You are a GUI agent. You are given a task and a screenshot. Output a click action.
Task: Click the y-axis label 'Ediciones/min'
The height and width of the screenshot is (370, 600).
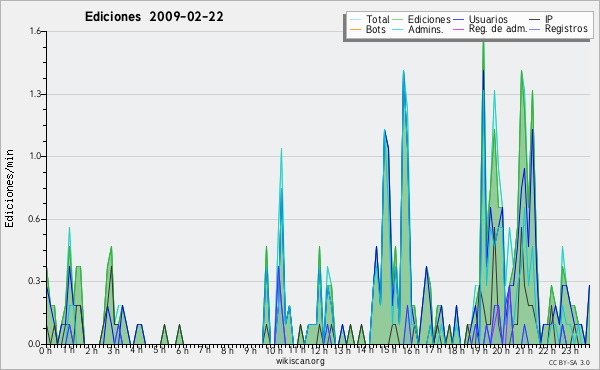[x=9, y=188]
